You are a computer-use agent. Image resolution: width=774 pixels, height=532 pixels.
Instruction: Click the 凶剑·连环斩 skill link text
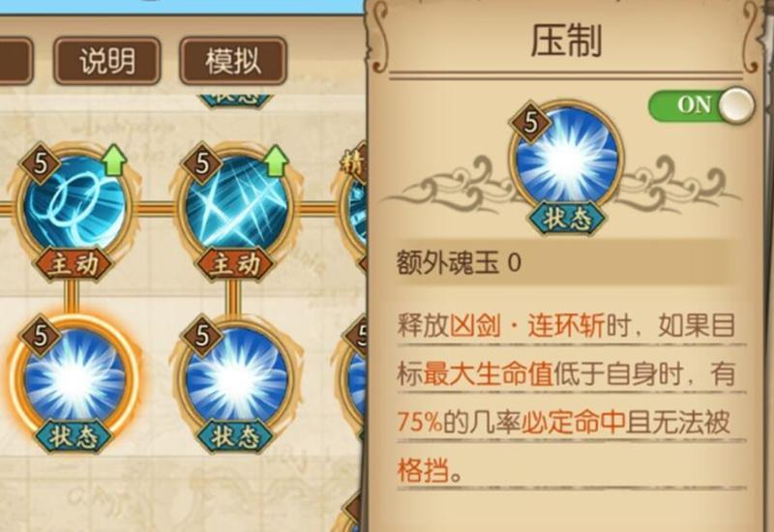point(527,326)
